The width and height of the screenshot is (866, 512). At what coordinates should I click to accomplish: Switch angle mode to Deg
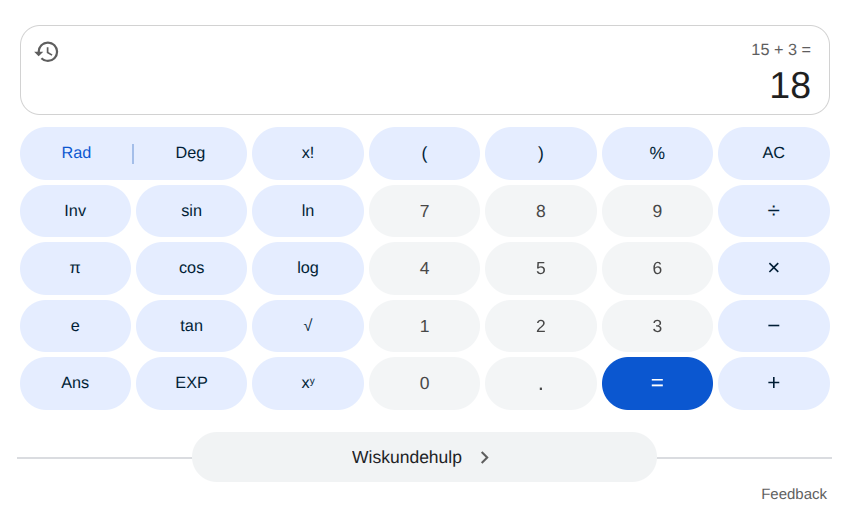coord(190,153)
